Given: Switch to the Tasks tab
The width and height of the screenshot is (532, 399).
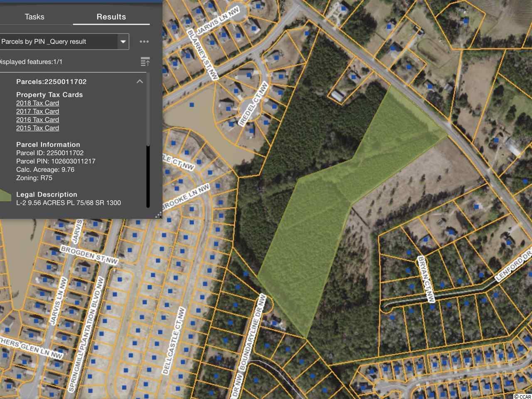Looking at the screenshot, I should point(34,17).
